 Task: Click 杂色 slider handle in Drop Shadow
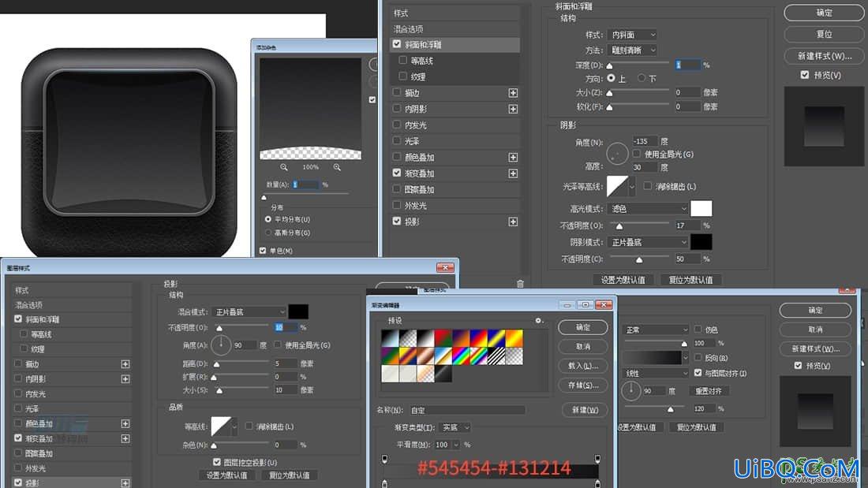[x=214, y=446]
